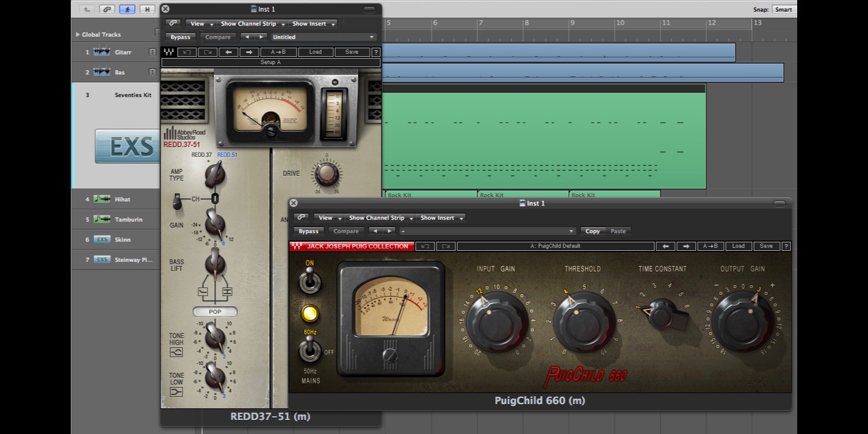Expand the Global Tracks disclosure triangle
Screen dimensions: 868x434
(78, 35)
